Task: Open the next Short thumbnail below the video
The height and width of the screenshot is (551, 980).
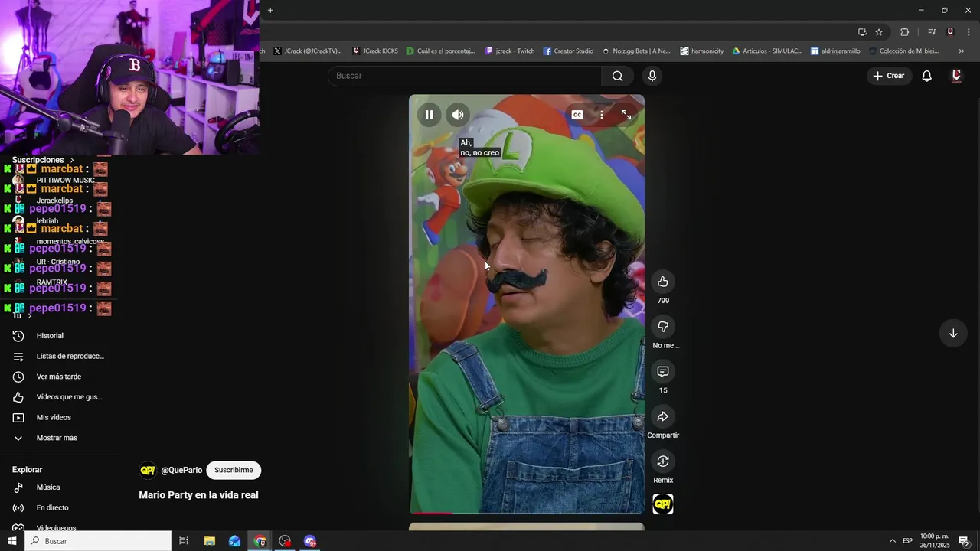Action: [x=527, y=527]
